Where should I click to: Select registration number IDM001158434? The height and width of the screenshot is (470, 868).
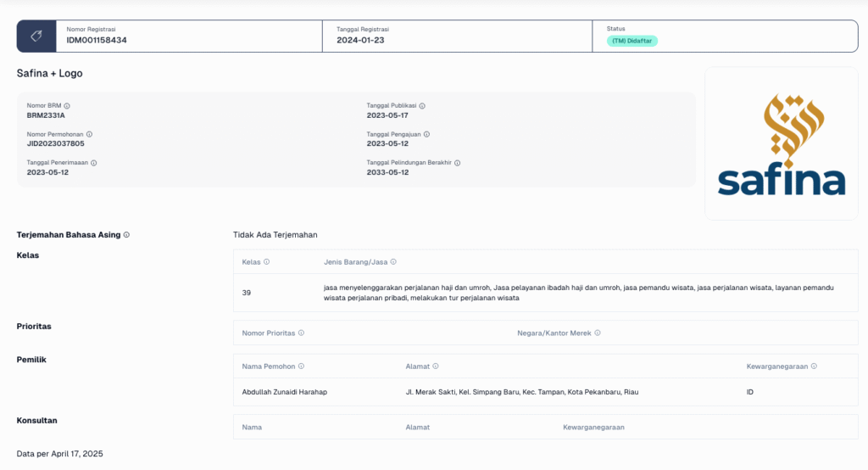pos(97,41)
